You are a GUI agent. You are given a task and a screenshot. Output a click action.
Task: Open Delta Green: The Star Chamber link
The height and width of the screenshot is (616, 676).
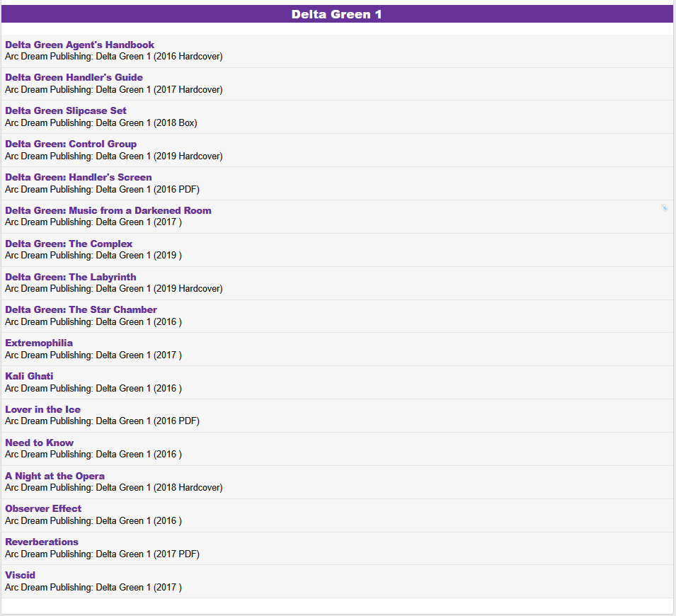pos(81,309)
